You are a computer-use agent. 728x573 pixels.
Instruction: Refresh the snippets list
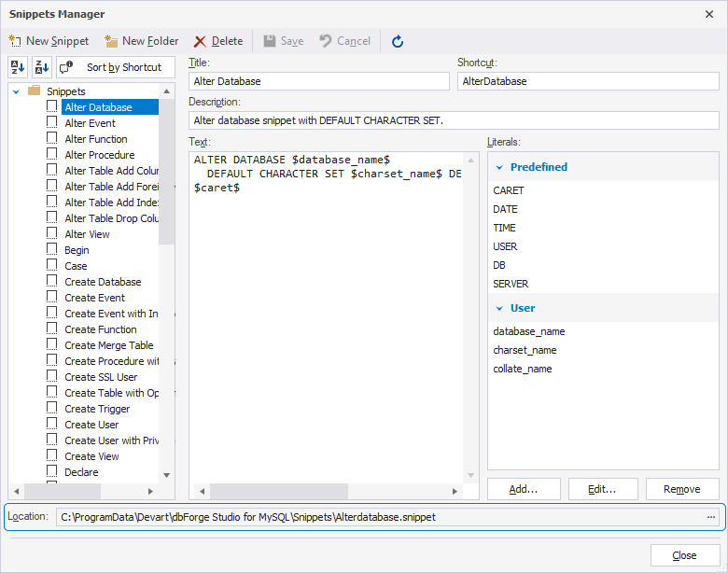(x=398, y=41)
